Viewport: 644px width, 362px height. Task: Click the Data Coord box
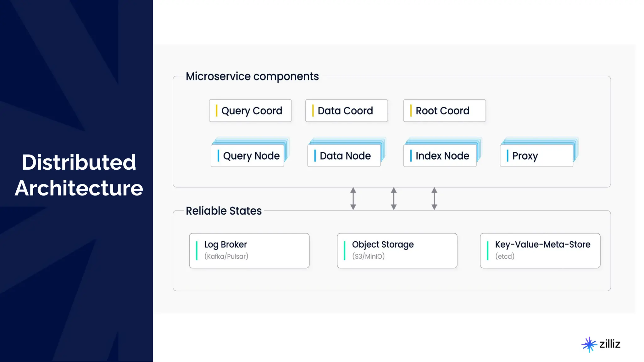coord(346,111)
